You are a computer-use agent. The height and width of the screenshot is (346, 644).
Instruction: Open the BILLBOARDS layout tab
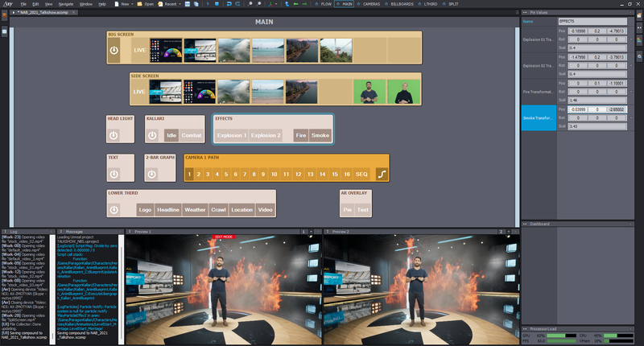coord(402,4)
